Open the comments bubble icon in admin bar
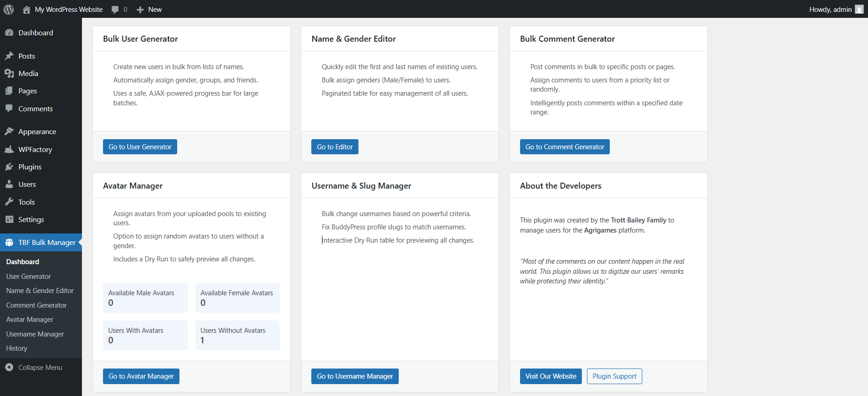 point(115,10)
